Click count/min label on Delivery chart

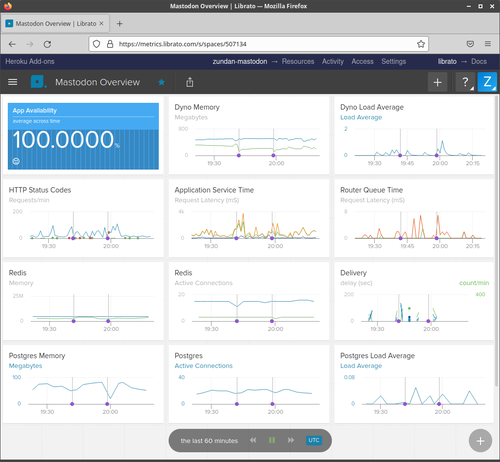tap(474, 283)
